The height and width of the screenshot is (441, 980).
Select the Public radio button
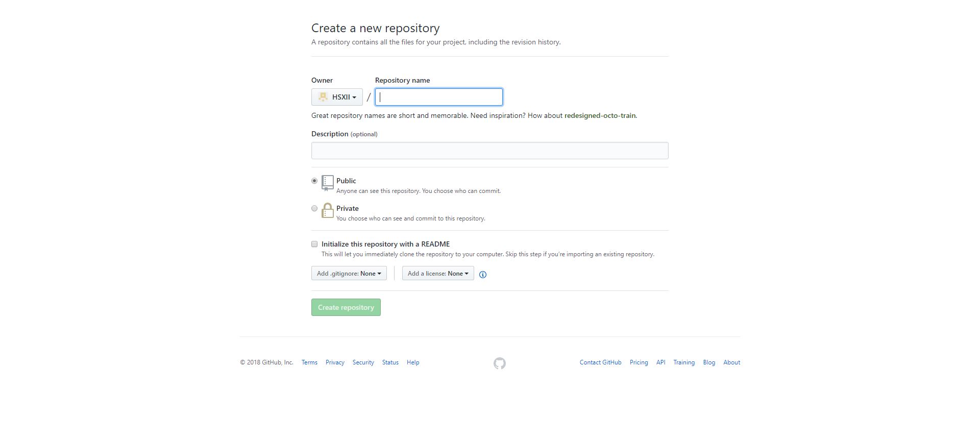(314, 181)
